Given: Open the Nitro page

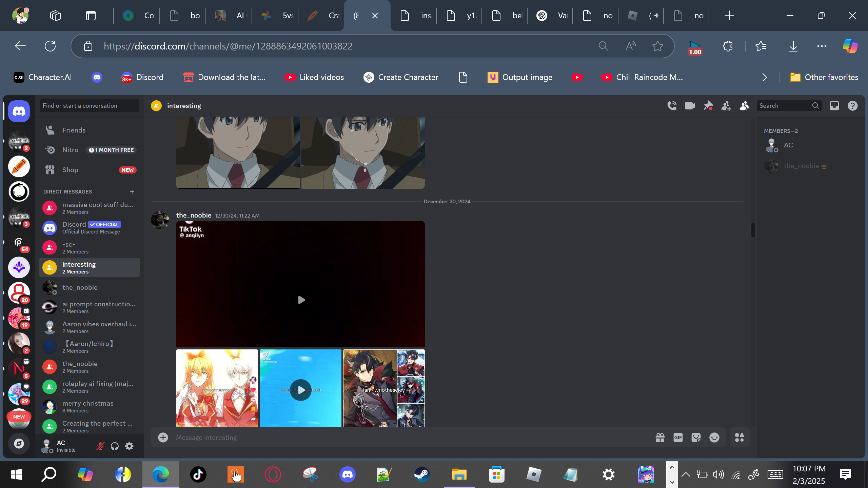Looking at the screenshot, I should click(x=90, y=150).
